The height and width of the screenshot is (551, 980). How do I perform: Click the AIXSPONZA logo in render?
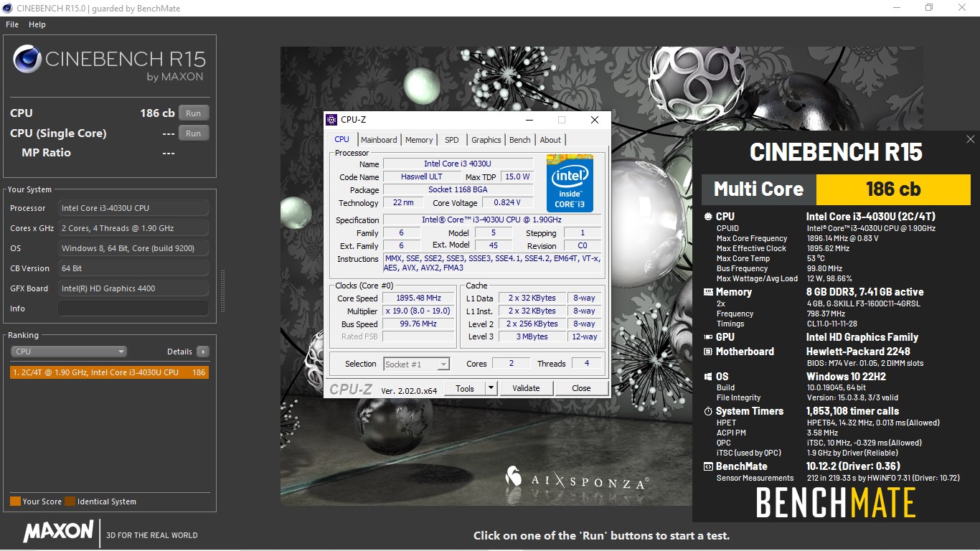tap(578, 479)
